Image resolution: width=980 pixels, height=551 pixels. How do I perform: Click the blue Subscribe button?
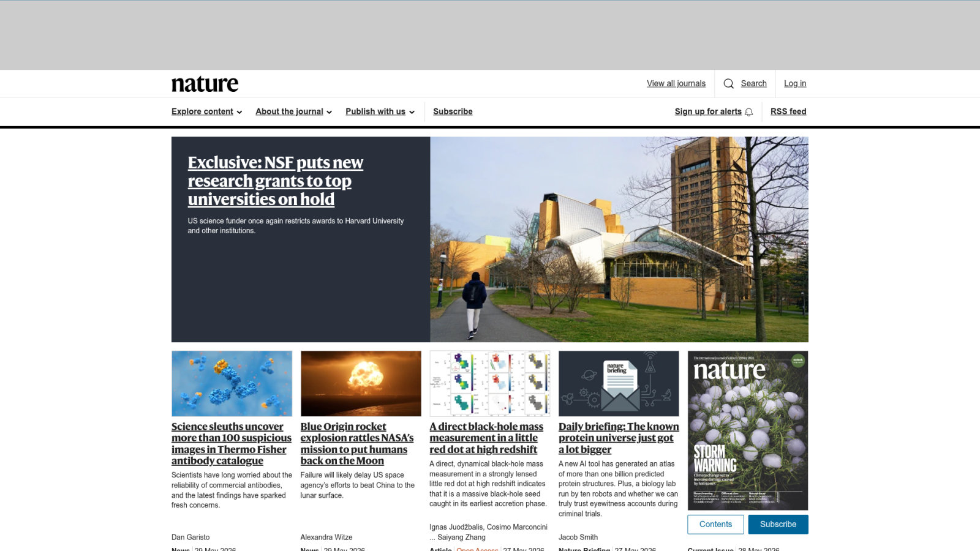tap(778, 524)
